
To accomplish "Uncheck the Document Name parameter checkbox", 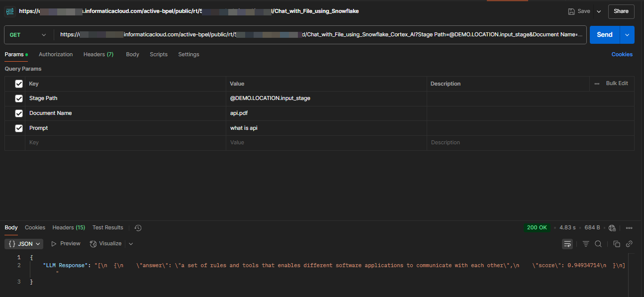I will click(19, 113).
